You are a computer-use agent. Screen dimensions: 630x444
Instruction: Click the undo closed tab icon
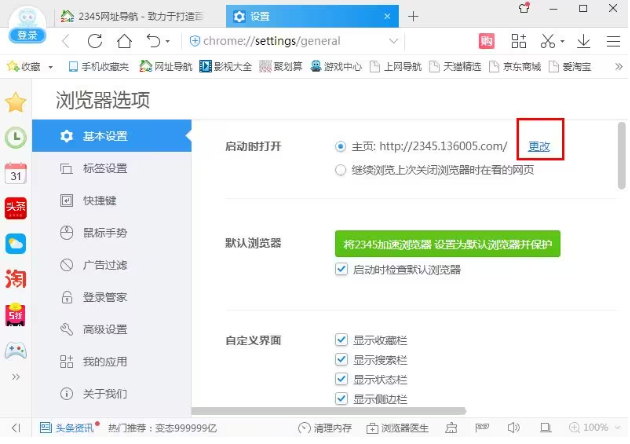[153, 41]
